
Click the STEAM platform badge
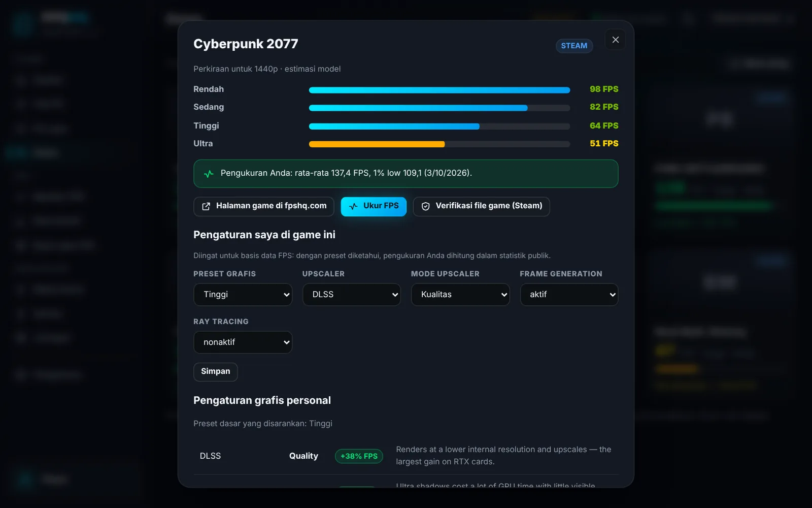tap(574, 46)
